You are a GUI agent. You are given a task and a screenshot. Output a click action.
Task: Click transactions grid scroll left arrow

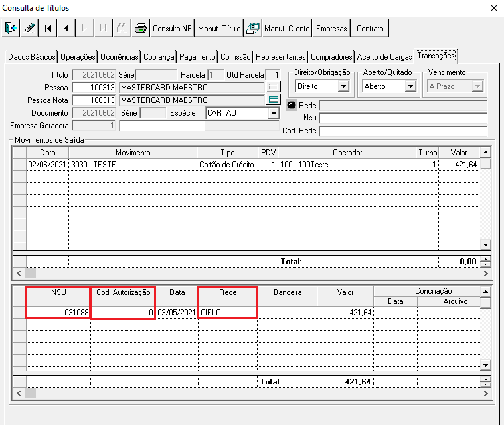coord(19,394)
